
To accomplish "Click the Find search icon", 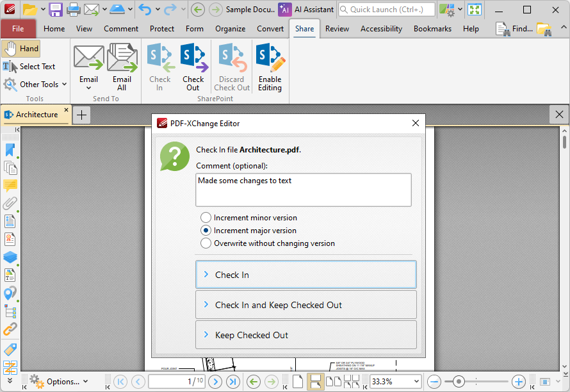I will 514,29.
